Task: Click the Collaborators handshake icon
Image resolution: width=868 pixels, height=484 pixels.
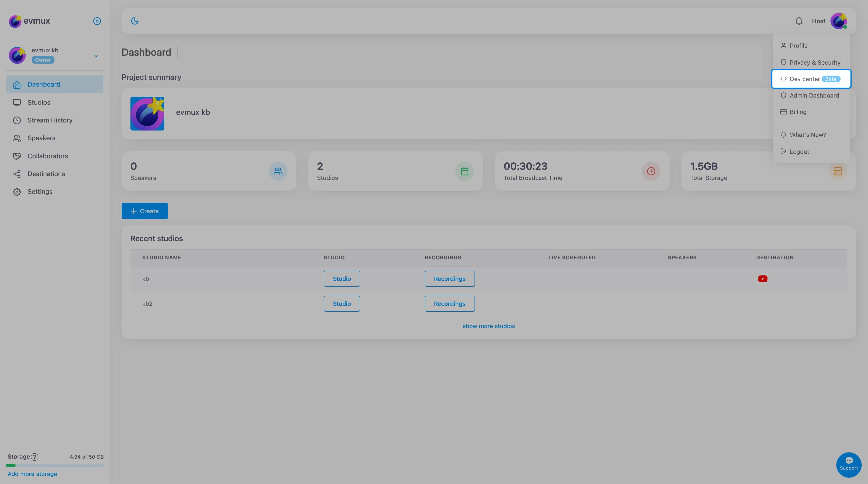Action: 17,156
